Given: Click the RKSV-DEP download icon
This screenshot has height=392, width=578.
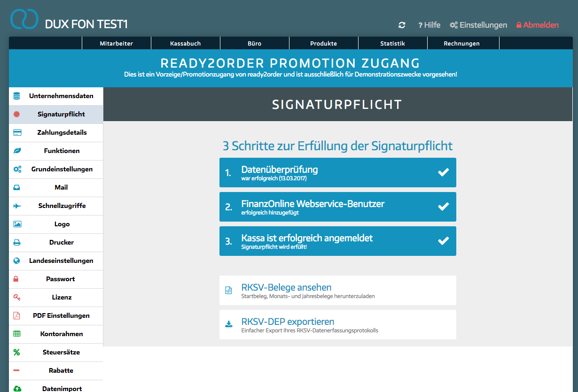Looking at the screenshot, I should click(229, 324).
